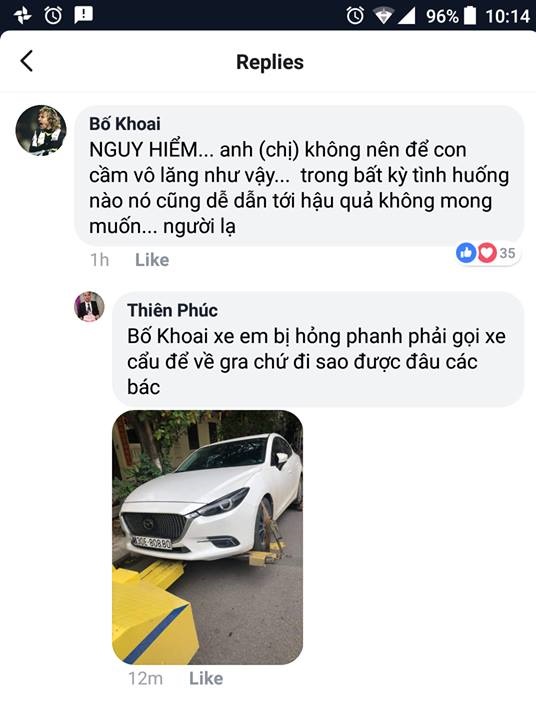Image resolution: width=536 pixels, height=712 pixels.
Task: View the 35 reactions count
Action: pyautogui.click(x=507, y=253)
